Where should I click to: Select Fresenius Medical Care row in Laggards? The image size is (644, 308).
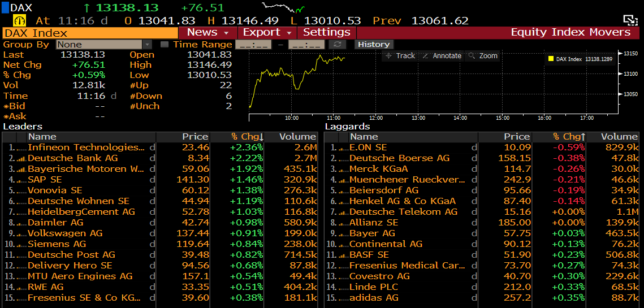point(482,265)
